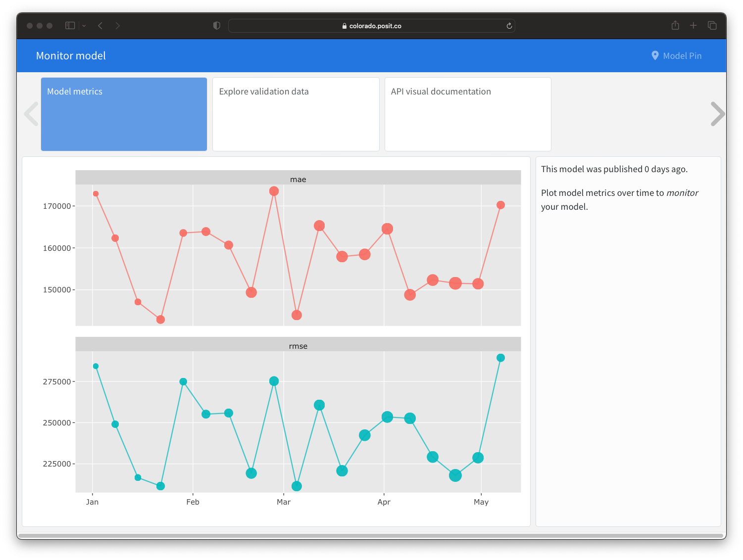Click the browser forward arrow
This screenshot has height=560, width=743.
point(117,26)
